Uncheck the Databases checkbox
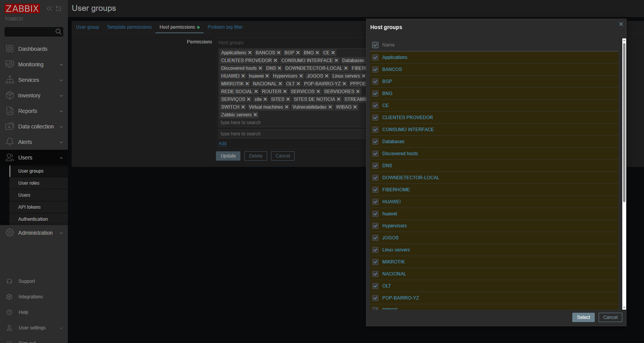The image size is (644, 343). [x=375, y=142]
